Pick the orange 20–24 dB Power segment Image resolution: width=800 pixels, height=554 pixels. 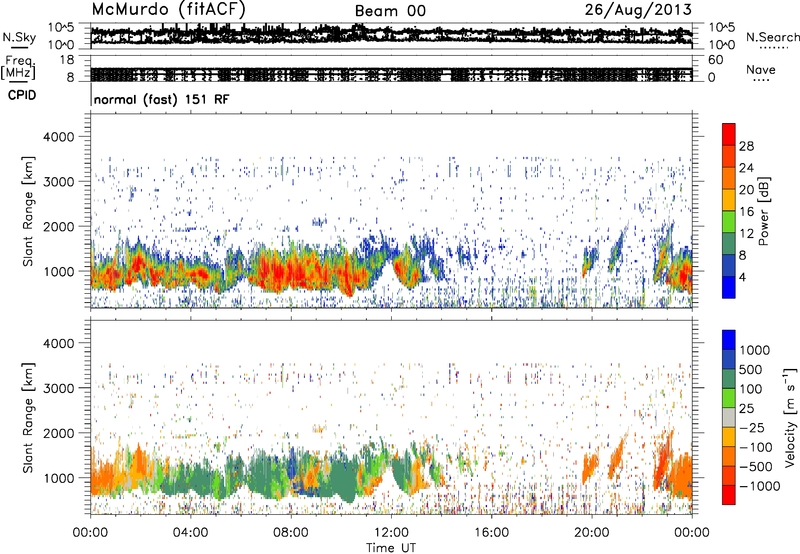(729, 178)
